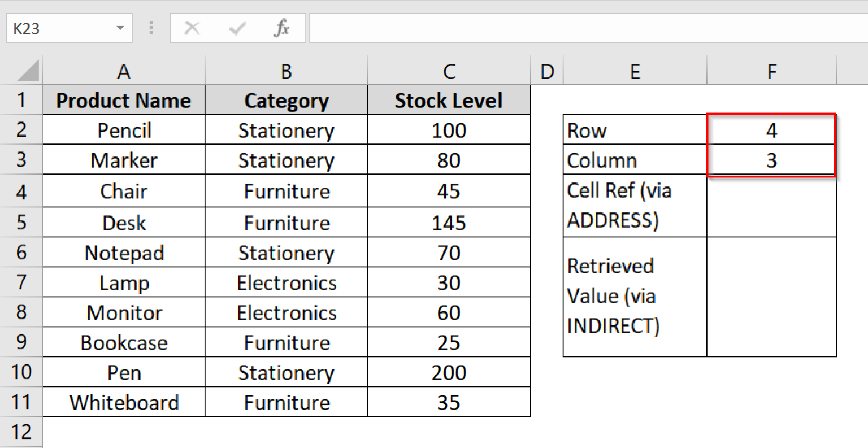Select row 12 header

pos(21,432)
